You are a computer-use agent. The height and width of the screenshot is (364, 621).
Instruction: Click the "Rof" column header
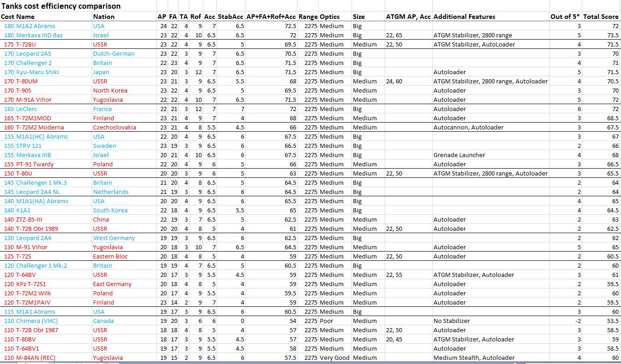pos(196,17)
